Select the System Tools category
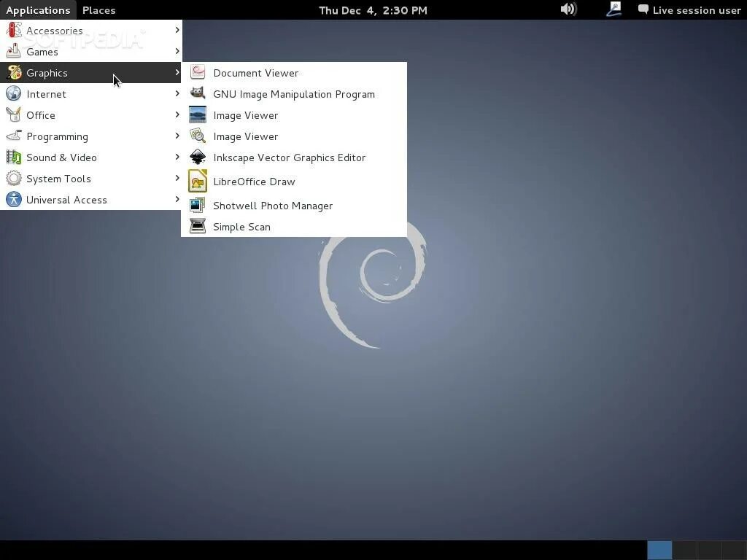This screenshot has height=560, width=747. (90, 179)
